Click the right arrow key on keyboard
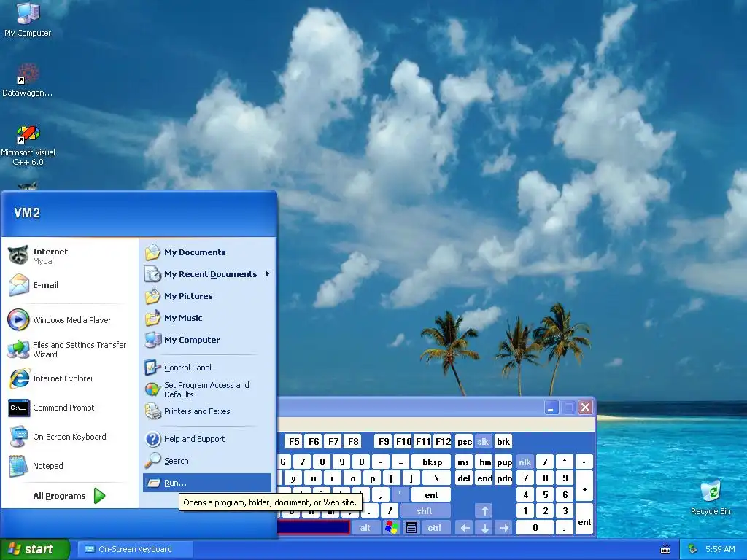This screenshot has width=747, height=560. pyautogui.click(x=504, y=528)
